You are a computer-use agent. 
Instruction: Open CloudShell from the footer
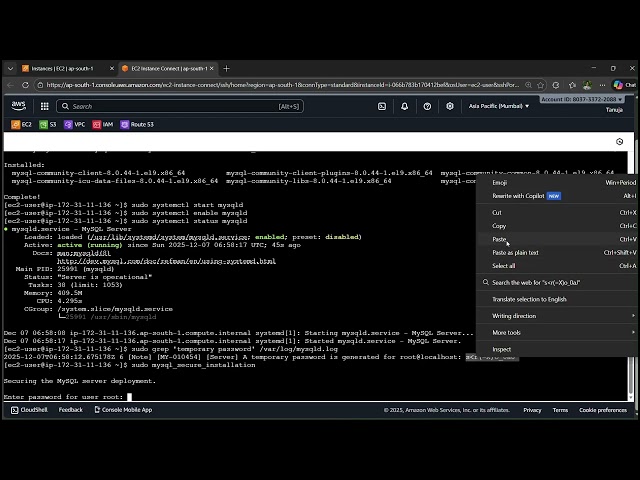click(29, 410)
